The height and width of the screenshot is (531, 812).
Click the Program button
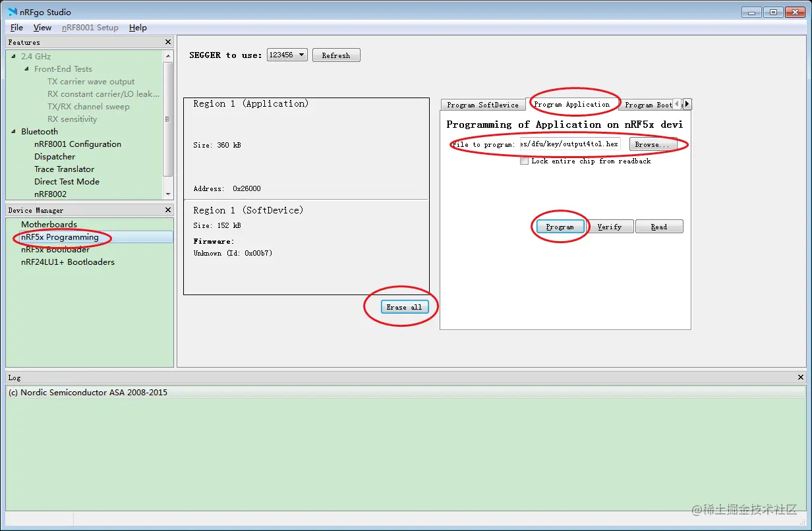560,227
